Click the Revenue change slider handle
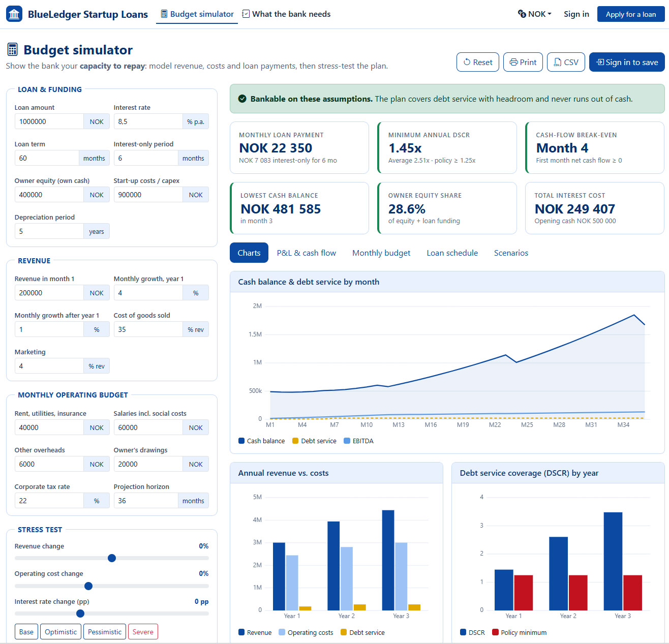Viewport: 669px width, 644px height. [x=112, y=558]
